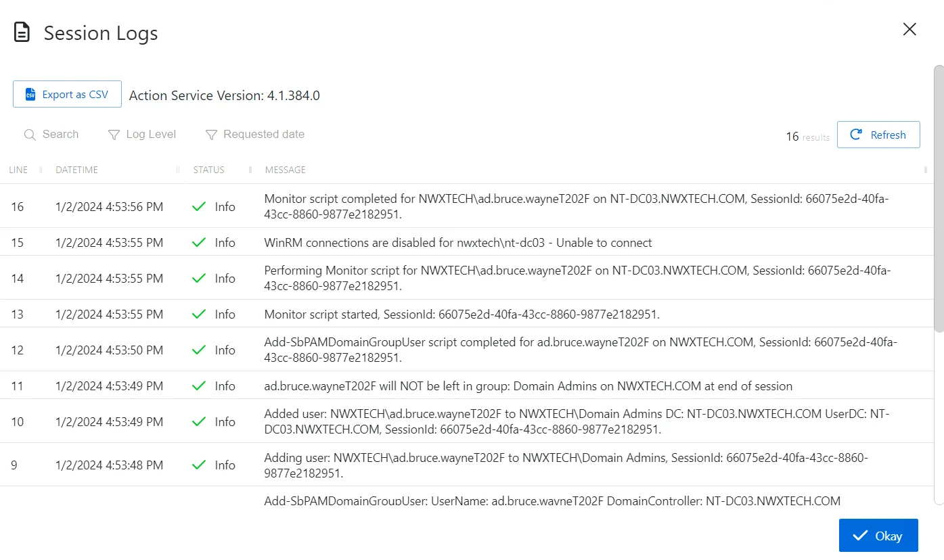Select 'Add-SbPAMDomainGroupUser script completed' message
The width and height of the screenshot is (944, 560).
tap(581, 350)
